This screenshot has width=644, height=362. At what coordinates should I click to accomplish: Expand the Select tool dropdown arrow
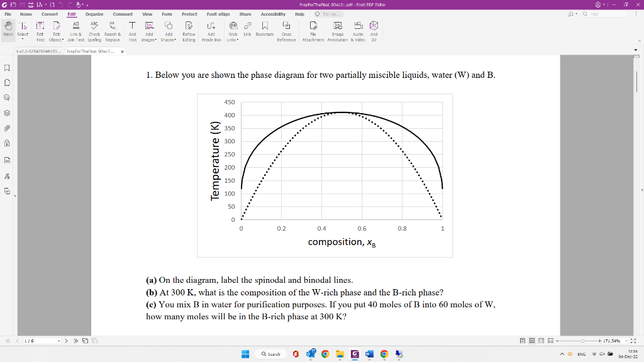click(x=23, y=40)
